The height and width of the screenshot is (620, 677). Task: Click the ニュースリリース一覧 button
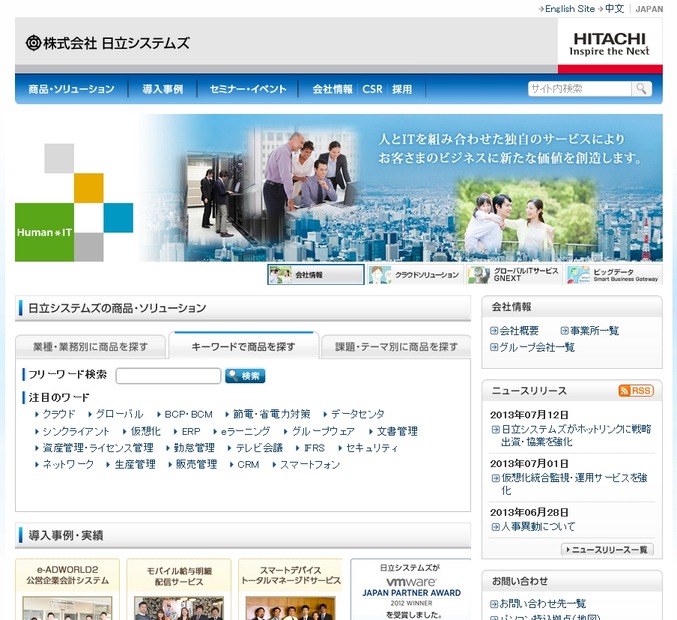[x=607, y=550]
